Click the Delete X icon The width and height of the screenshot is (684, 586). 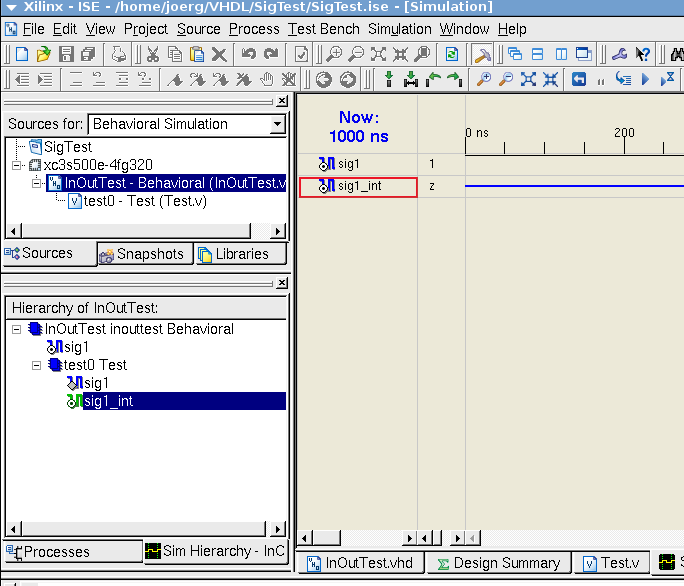[219, 54]
